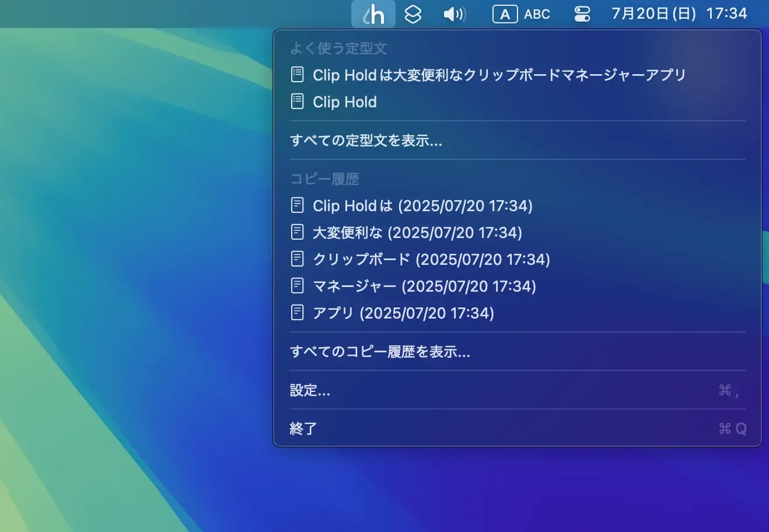
Task: Choose history item アプリ
Action: tap(518, 313)
